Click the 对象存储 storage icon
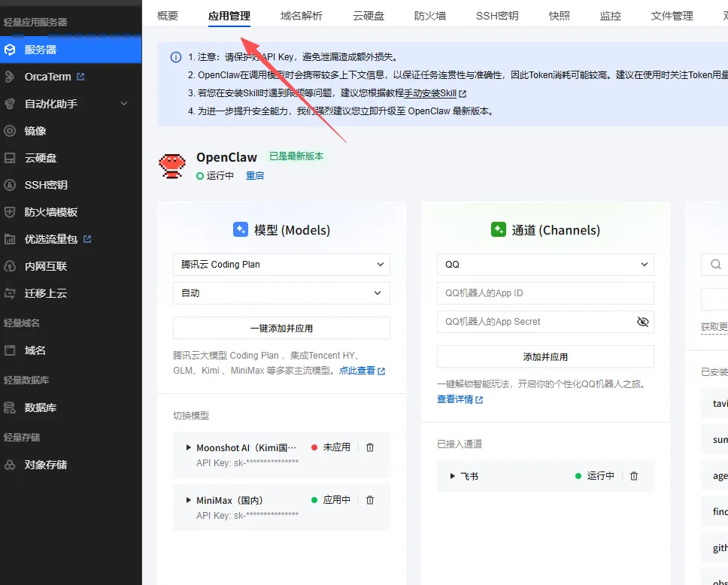Viewport: 728px width, 585px height. pyautogui.click(x=10, y=465)
